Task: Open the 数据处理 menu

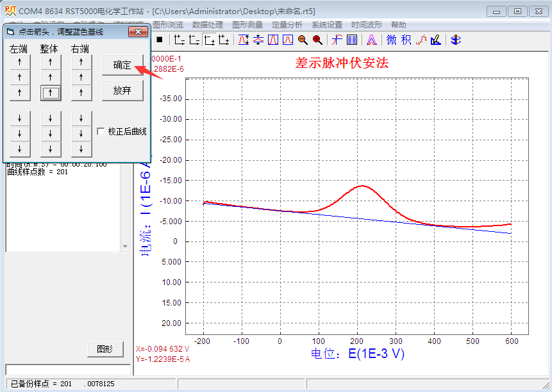Action: point(208,25)
